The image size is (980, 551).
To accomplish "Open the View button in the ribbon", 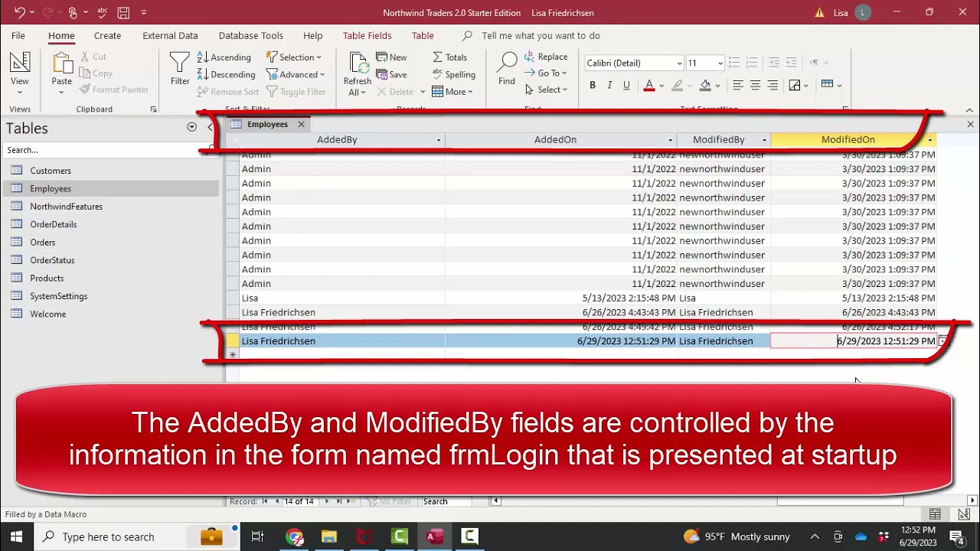I will (x=20, y=73).
